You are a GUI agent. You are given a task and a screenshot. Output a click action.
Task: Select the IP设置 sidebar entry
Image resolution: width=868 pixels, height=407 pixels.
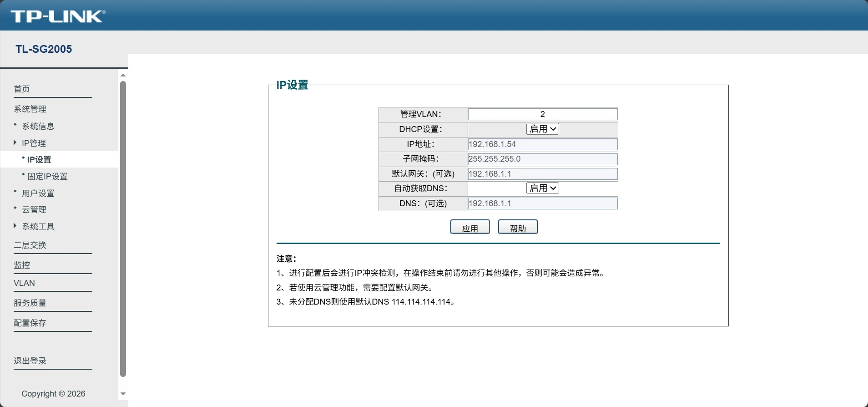click(x=39, y=159)
